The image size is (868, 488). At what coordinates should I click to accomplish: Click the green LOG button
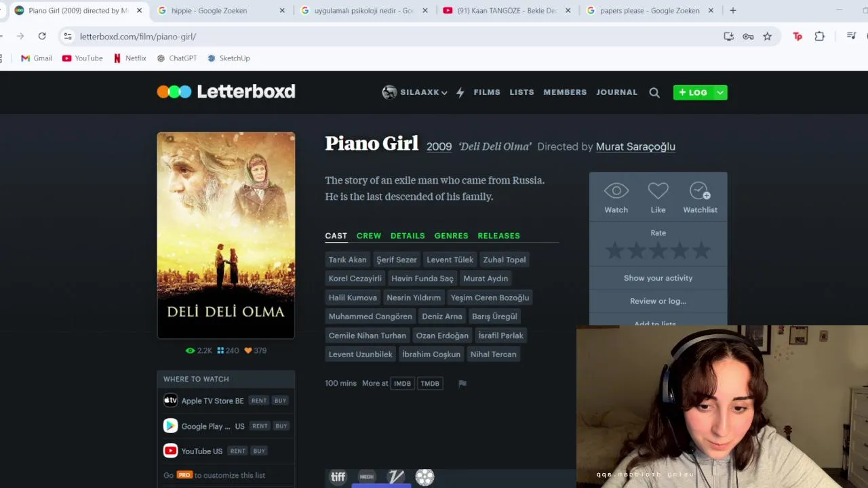(693, 92)
